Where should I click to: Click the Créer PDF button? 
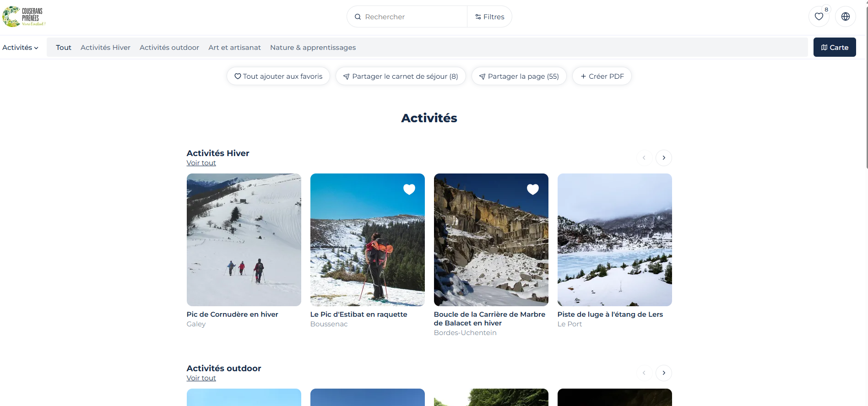[x=602, y=76]
